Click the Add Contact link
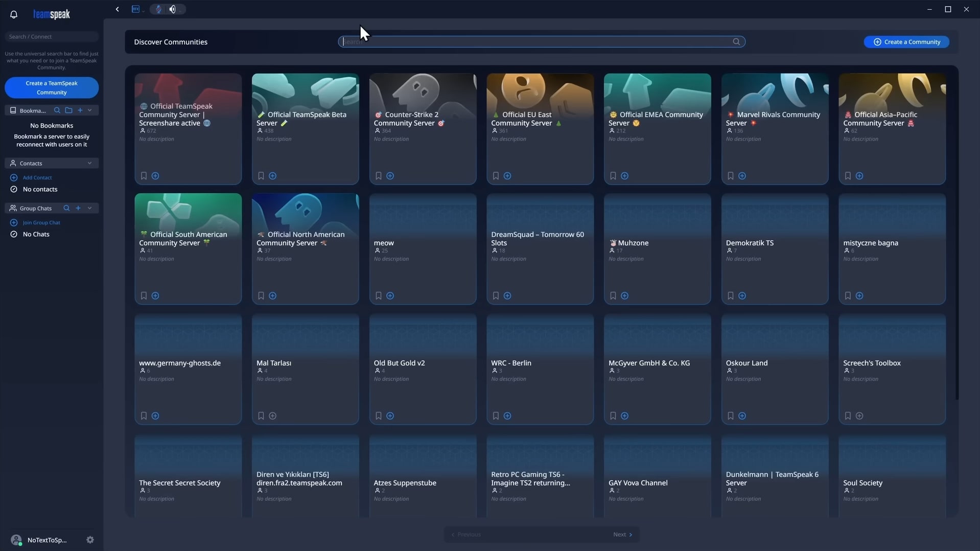The height and width of the screenshot is (551, 980). tap(37, 178)
